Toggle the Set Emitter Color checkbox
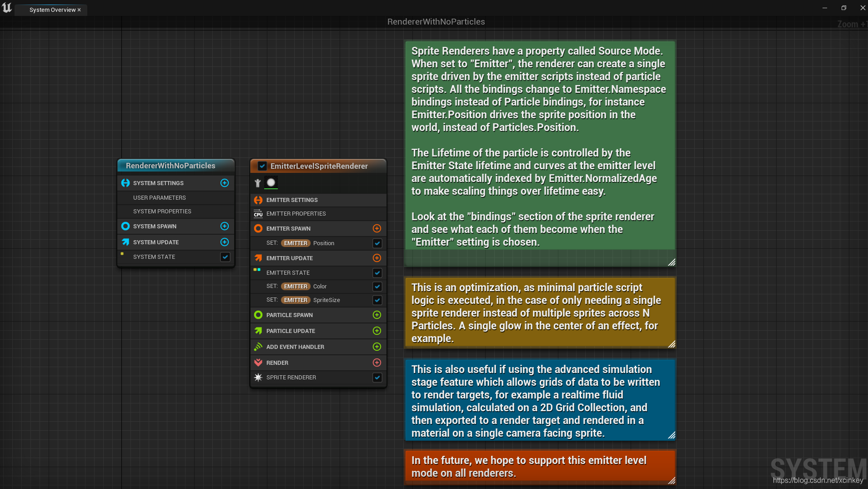The image size is (868, 489). click(377, 286)
